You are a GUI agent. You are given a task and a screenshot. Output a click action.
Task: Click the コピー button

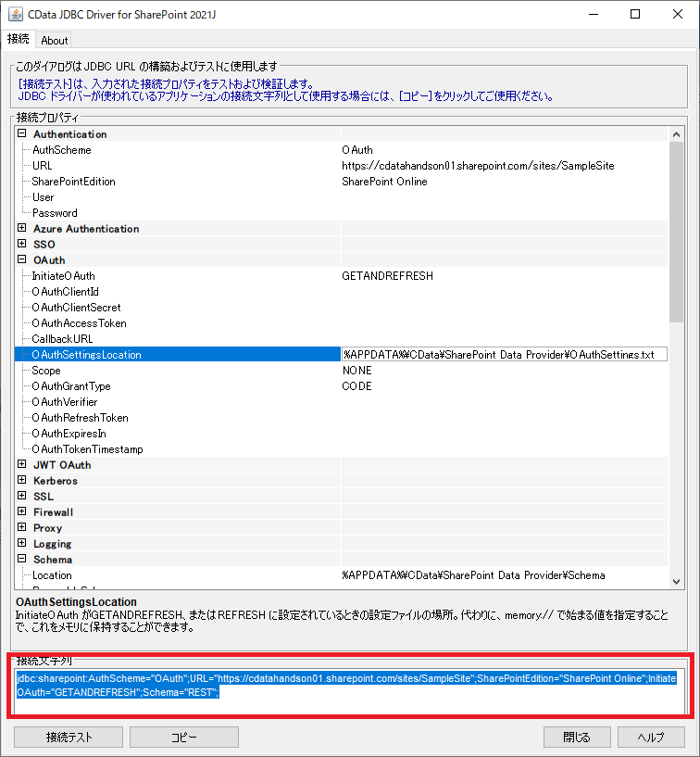[184, 738]
